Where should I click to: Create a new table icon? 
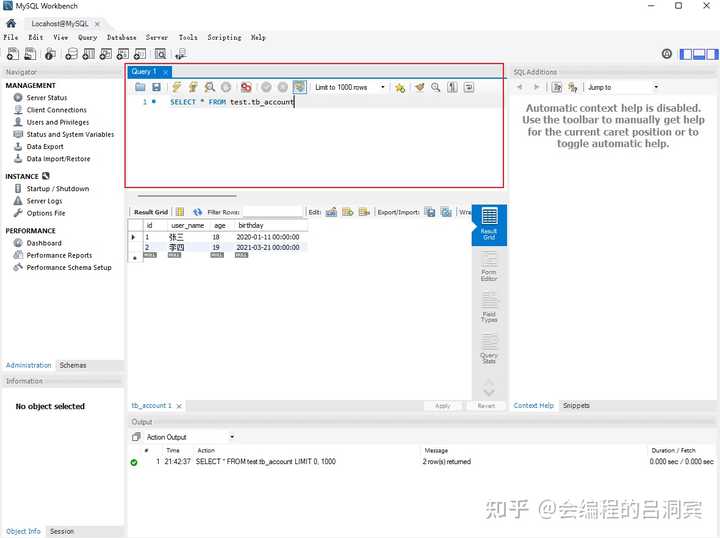pos(88,54)
